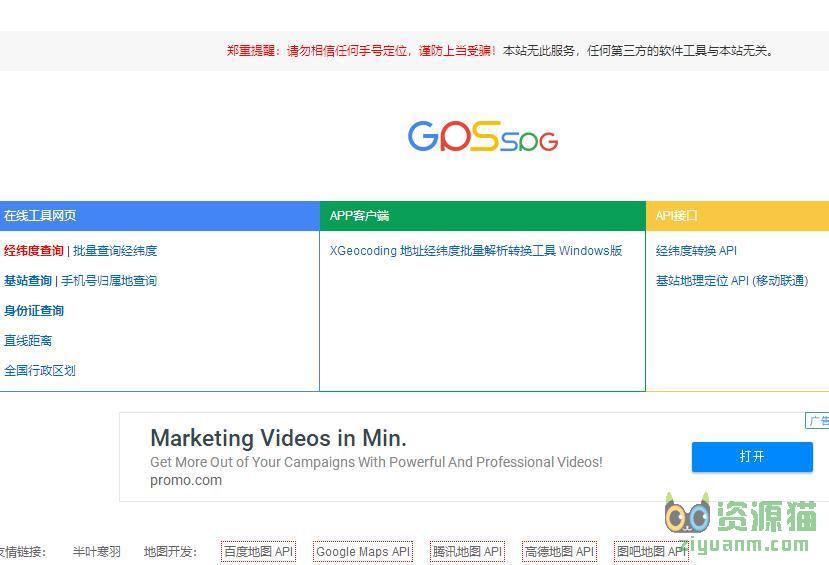829x565 pixels.
Task: Open the 基站查询 link
Action: coord(27,281)
